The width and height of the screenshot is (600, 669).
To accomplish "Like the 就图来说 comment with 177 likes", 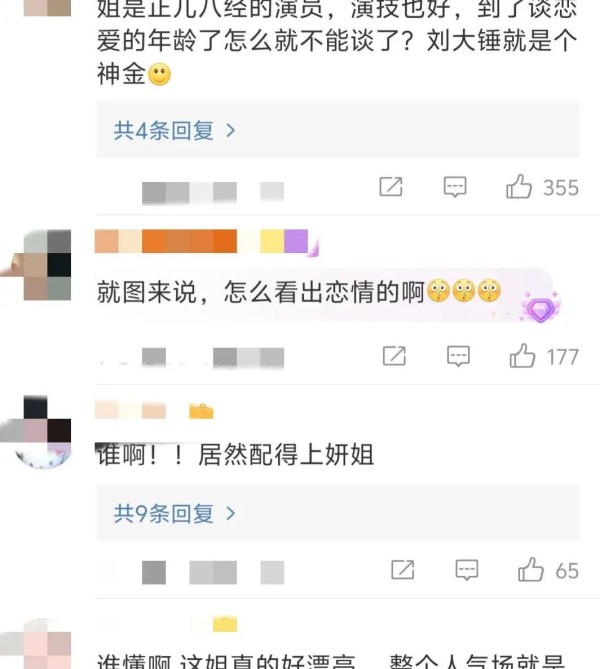I will point(522,356).
